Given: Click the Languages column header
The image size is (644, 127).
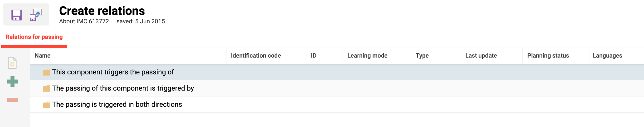Looking at the screenshot, I should pyautogui.click(x=607, y=56).
